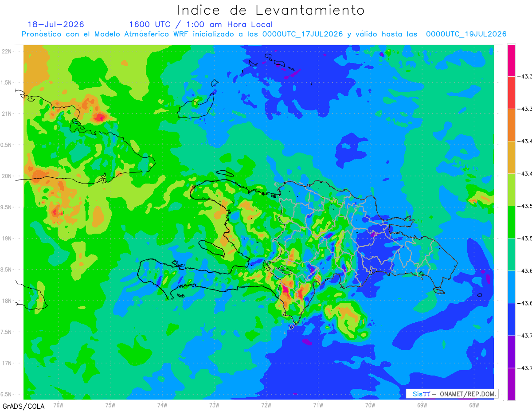532x411 pixels.
Task: Select the light blue swatch in the color bar
Action: 511,286
